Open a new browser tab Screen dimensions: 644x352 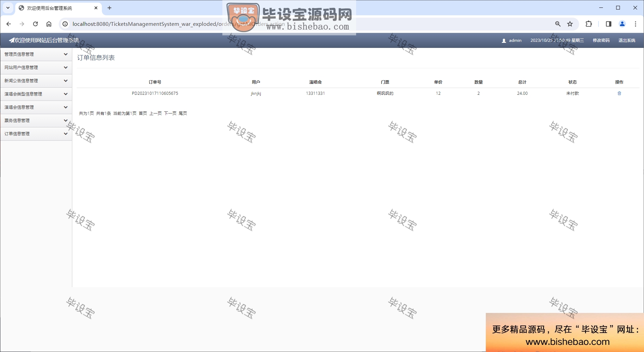109,8
